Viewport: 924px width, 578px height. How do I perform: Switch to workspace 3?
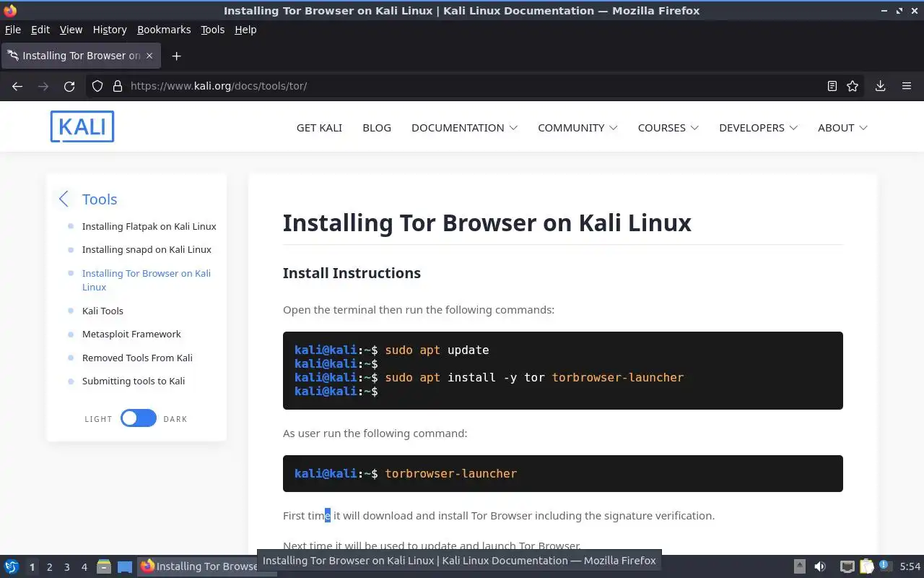(x=66, y=567)
